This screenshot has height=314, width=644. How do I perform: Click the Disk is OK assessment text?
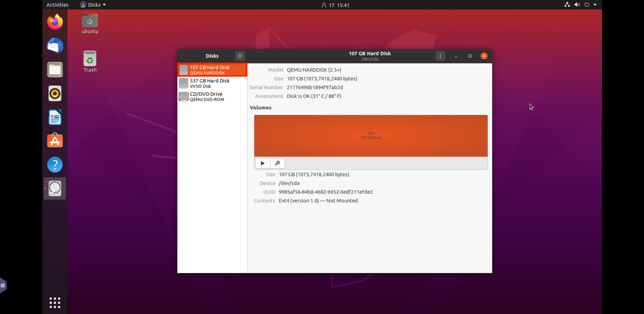click(314, 96)
